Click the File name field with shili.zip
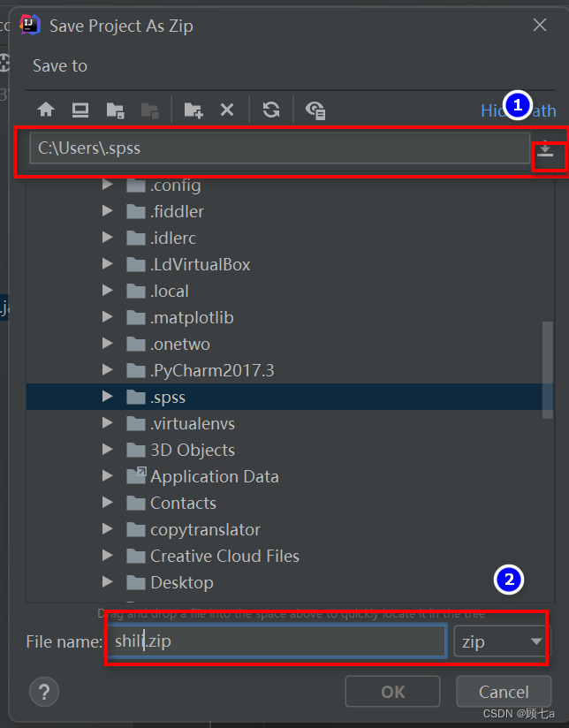 [277, 641]
